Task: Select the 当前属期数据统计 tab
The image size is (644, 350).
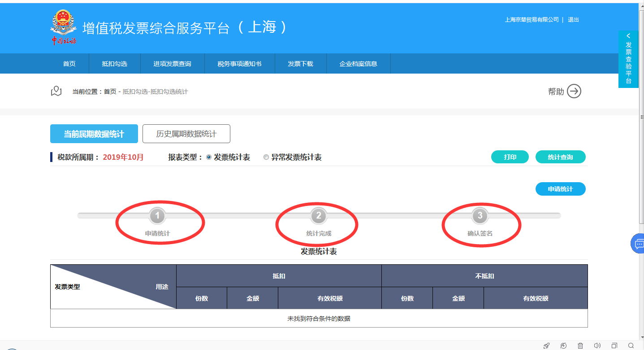Action: [x=94, y=134]
